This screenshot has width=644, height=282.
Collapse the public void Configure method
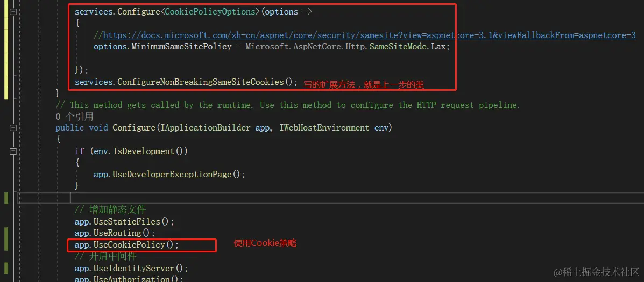click(x=13, y=128)
